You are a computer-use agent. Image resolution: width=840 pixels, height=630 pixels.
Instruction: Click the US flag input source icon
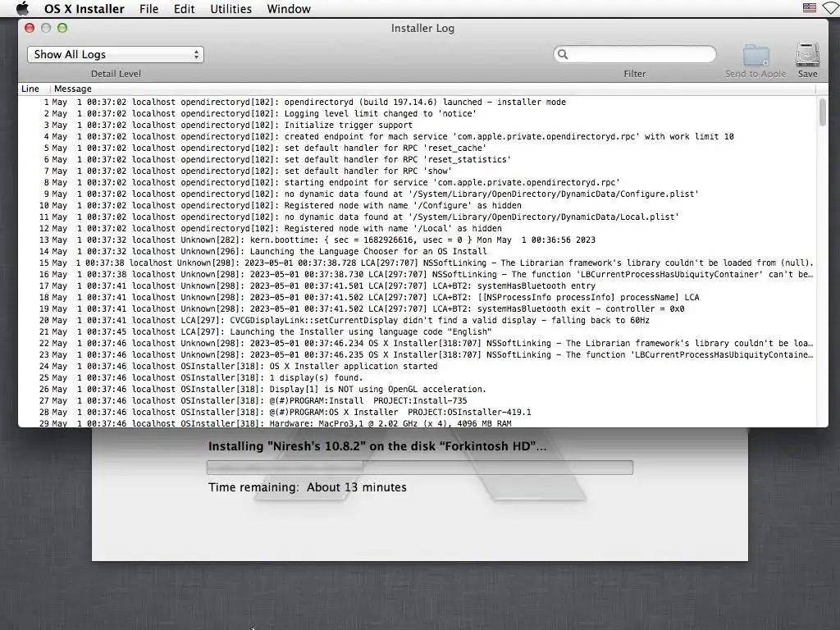(810, 8)
